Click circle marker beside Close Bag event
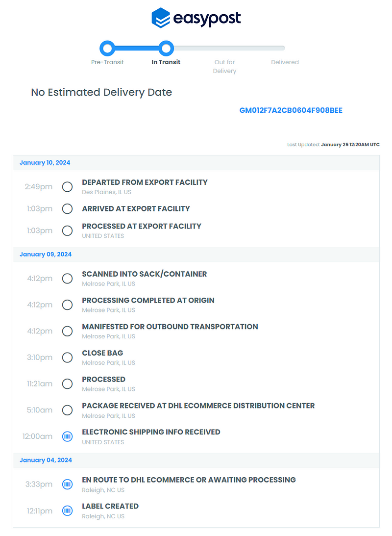The width and height of the screenshot is (392, 536). [x=67, y=357]
